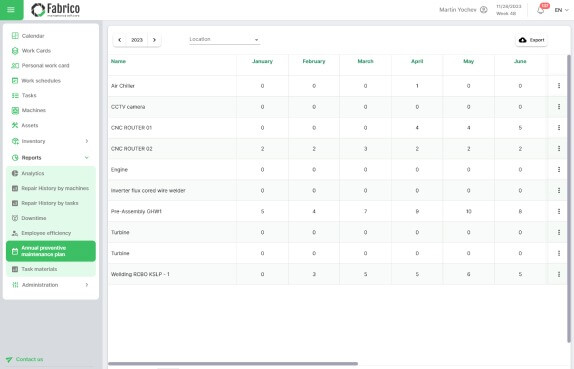Click the Name column header

pyautogui.click(x=118, y=61)
